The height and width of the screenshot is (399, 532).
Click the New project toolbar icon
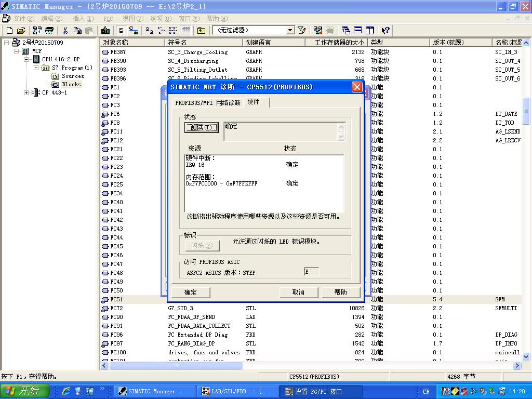click(x=9, y=31)
